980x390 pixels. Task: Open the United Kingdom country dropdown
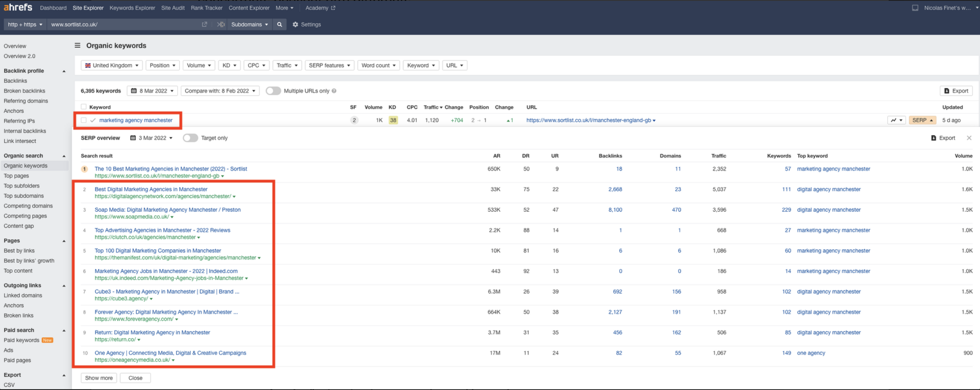(x=112, y=65)
